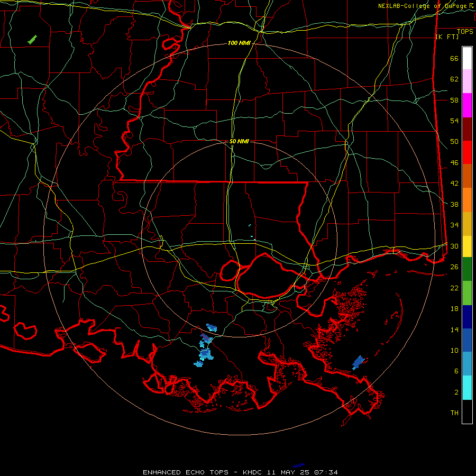Click the 62 legend value label
Viewport: 476px width, 476px height.
[x=454, y=79]
